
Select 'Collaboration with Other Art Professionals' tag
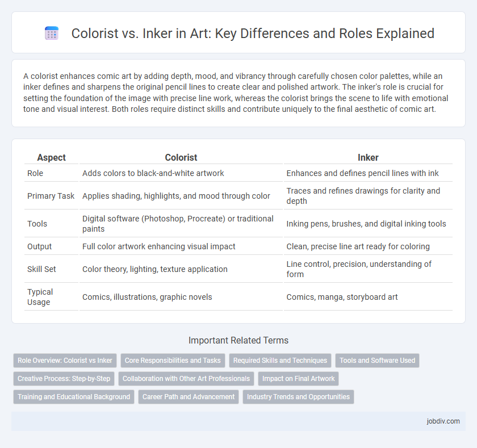coord(186,379)
